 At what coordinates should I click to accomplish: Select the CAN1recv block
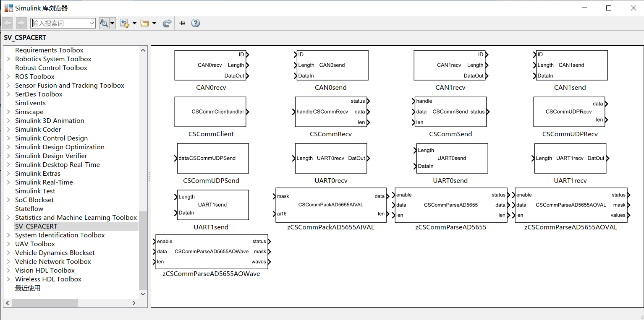(450, 65)
